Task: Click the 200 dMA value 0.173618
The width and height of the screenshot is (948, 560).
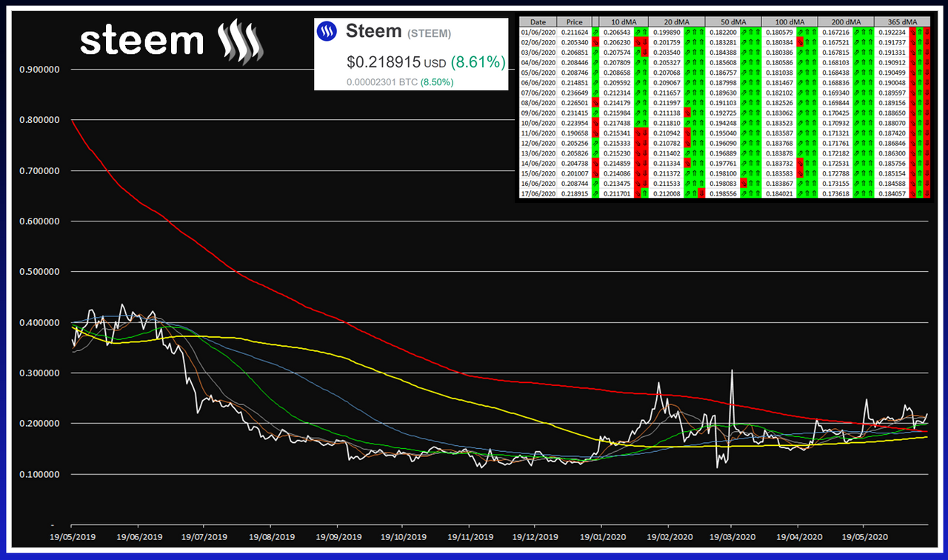Action: point(835,194)
